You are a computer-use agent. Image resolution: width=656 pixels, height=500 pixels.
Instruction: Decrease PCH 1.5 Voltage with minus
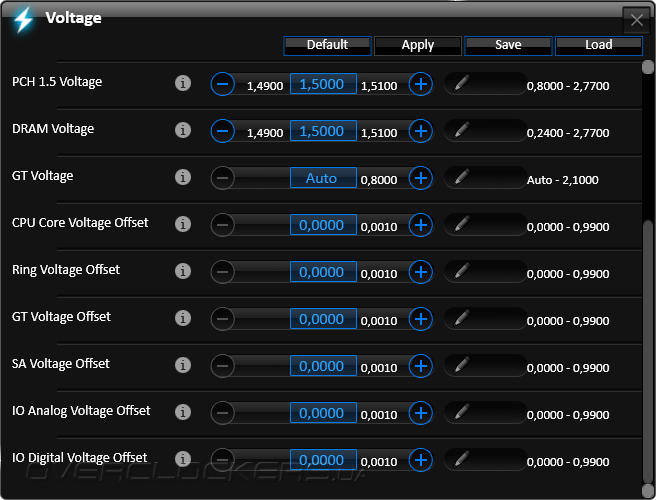click(x=223, y=84)
